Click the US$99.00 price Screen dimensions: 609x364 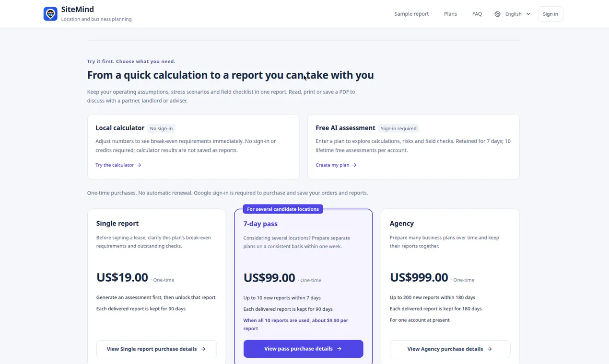click(x=269, y=278)
